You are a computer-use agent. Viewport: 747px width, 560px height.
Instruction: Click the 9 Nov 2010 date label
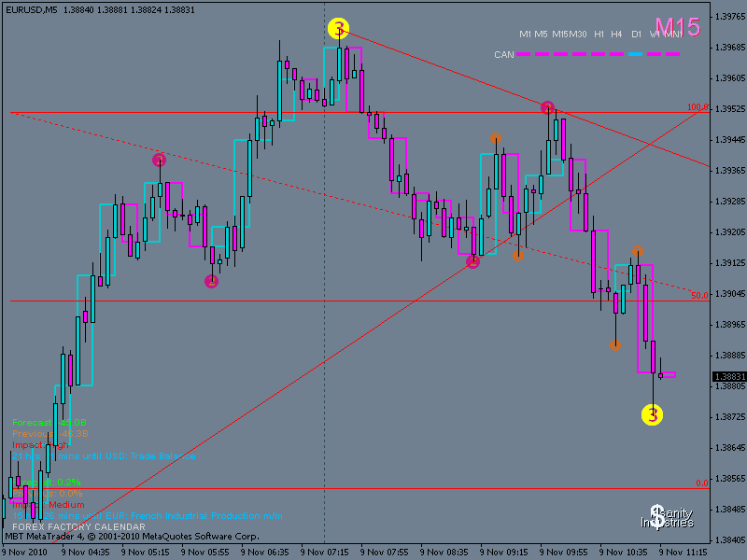pyautogui.click(x=25, y=553)
